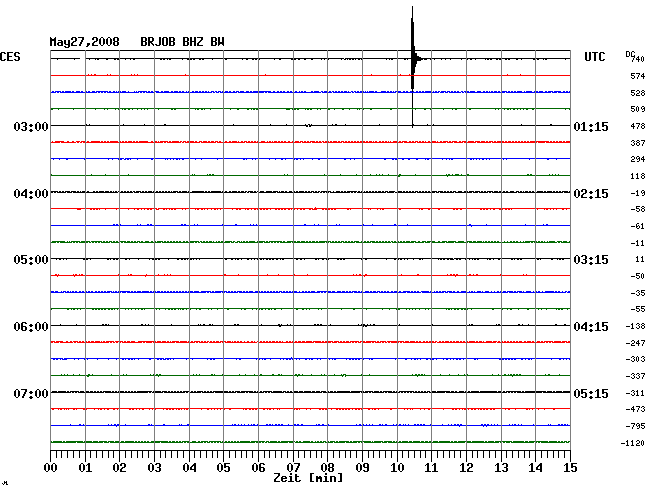Select the 07:00 CES time label
Viewport: 650px width, 494px height.
click(31, 393)
